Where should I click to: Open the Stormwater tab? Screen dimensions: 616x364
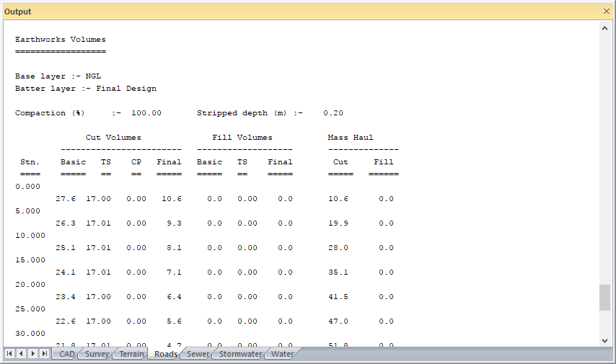point(239,354)
